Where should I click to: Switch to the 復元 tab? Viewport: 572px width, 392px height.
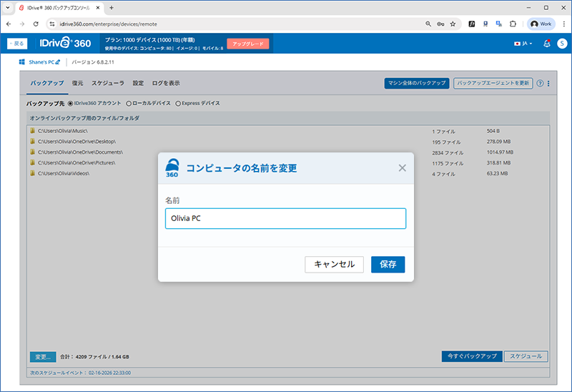[x=77, y=83]
